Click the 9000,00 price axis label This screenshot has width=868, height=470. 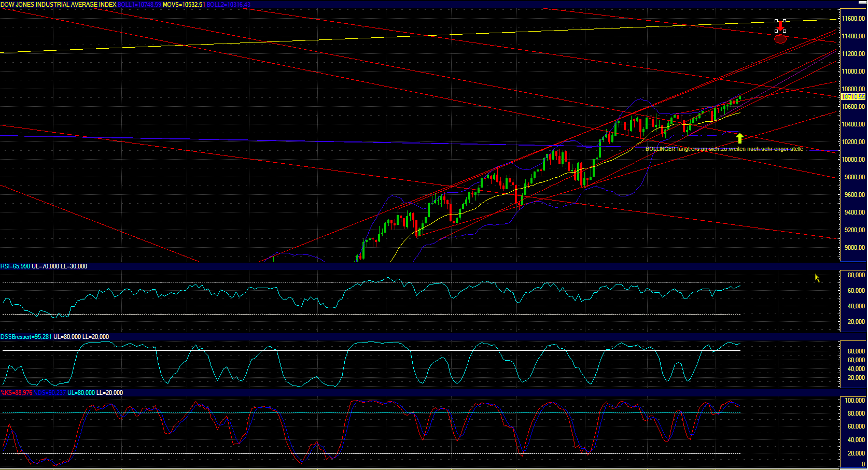(855, 248)
